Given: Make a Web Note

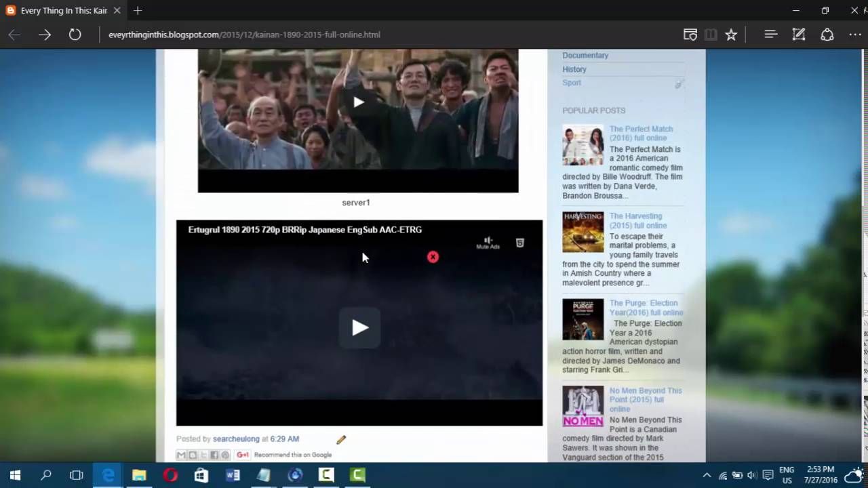Looking at the screenshot, I should click(x=799, y=35).
